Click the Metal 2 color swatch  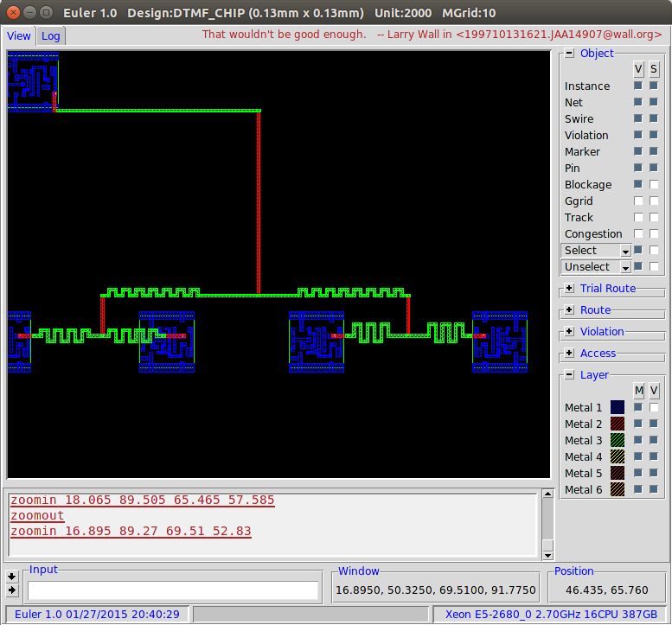(x=618, y=424)
